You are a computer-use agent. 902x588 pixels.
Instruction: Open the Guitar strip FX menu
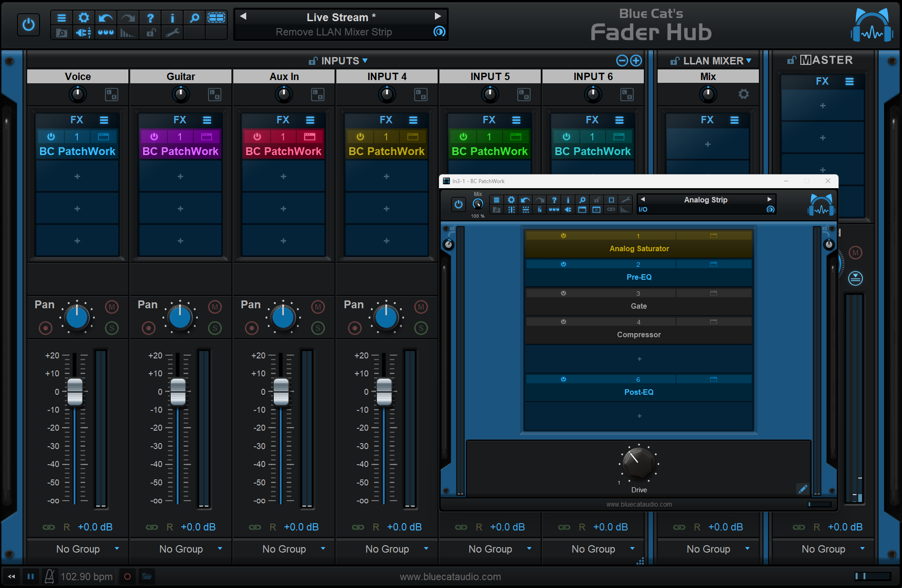(207, 120)
